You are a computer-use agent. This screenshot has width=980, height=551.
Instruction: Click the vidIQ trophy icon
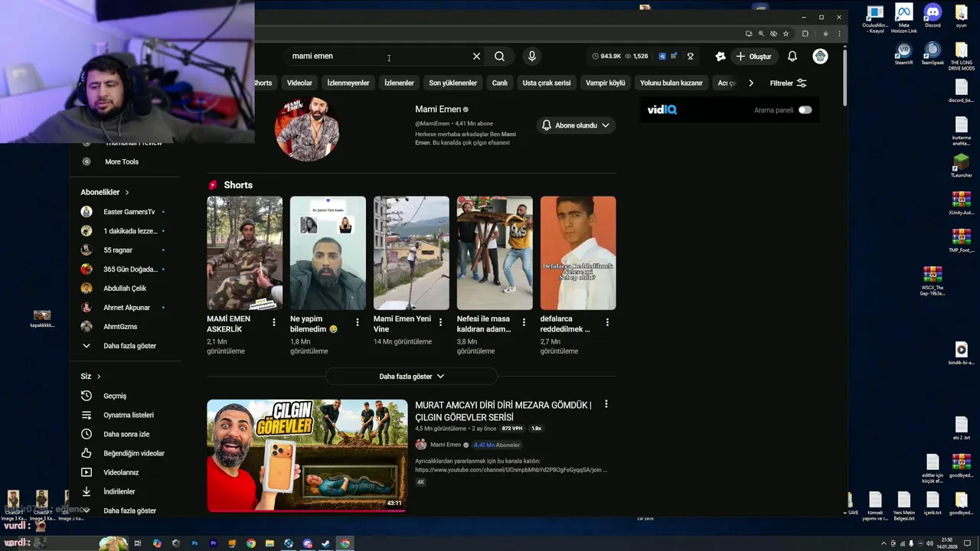(x=690, y=56)
